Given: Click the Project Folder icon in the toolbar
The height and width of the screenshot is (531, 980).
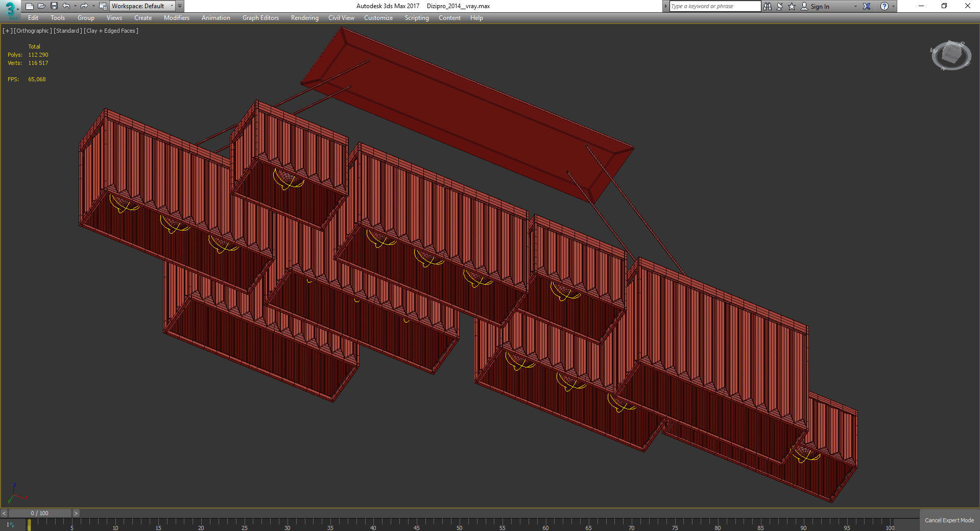Looking at the screenshot, I should [103, 6].
